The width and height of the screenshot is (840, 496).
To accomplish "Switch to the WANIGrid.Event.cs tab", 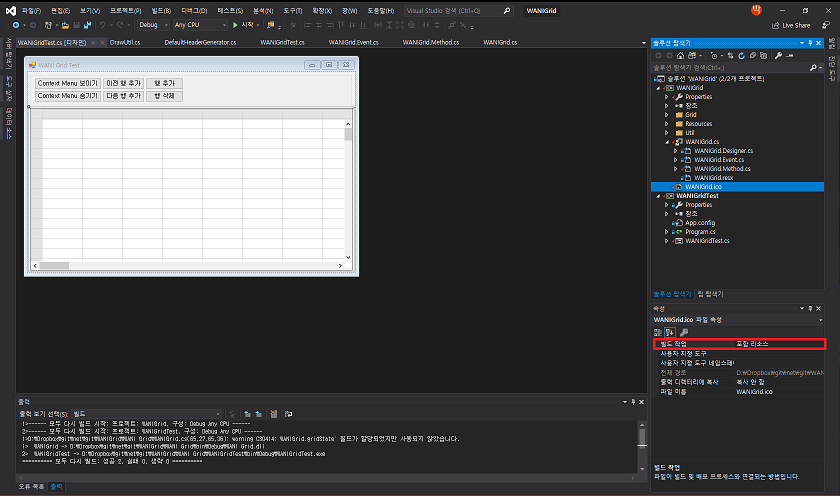I will [353, 42].
